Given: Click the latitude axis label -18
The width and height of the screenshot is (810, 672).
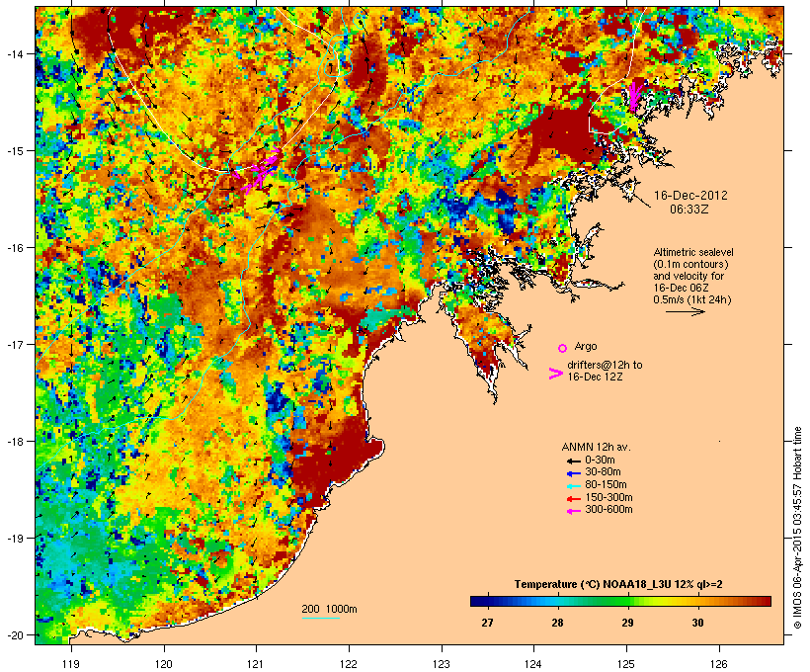Looking at the screenshot, I should pyautogui.click(x=15, y=441).
